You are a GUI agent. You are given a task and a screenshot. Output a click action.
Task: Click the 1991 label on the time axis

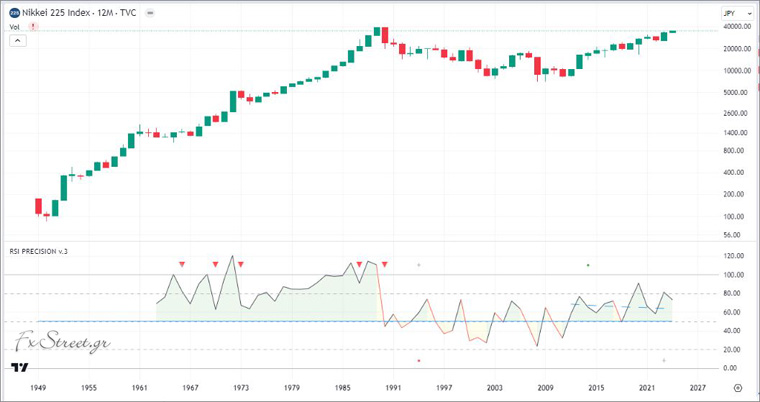[391, 387]
